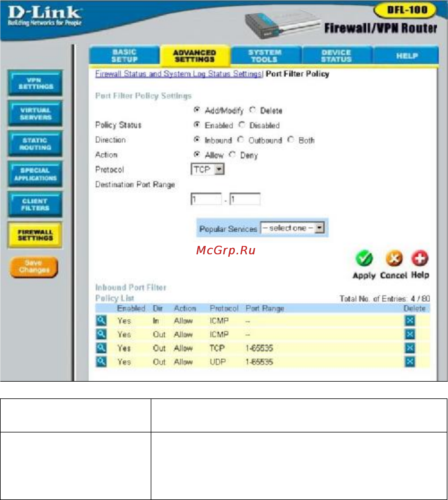
Task: Click the UDP protocol cell
Action: (218, 362)
